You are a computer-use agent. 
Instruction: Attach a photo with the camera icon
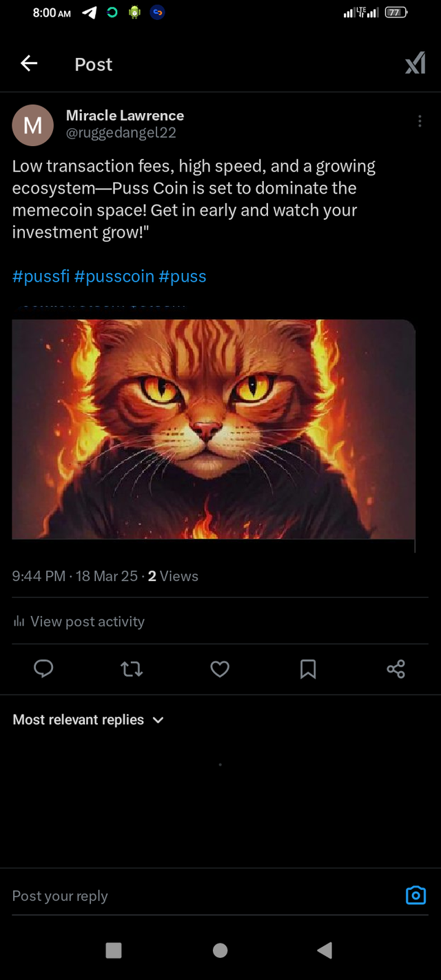pos(416,895)
